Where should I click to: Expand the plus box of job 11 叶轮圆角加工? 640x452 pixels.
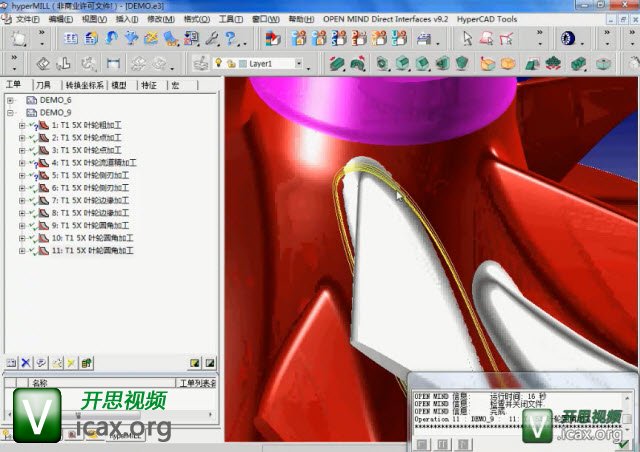click(x=22, y=251)
